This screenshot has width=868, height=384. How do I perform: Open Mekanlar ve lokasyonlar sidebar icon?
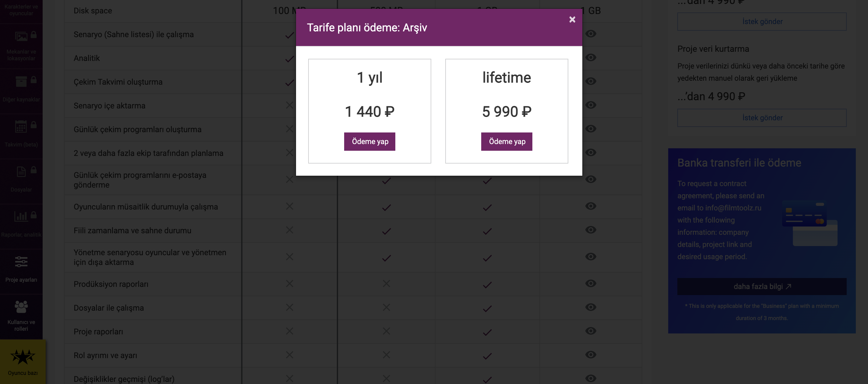(21, 36)
